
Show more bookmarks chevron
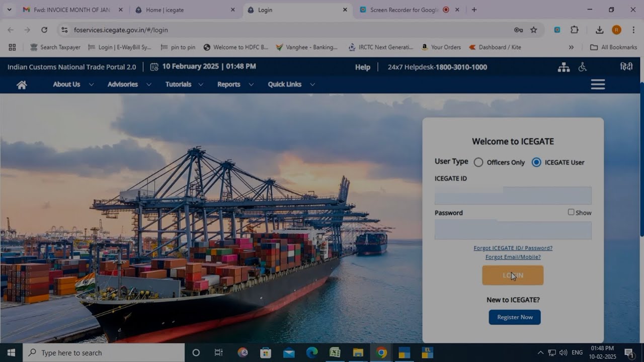click(x=571, y=47)
